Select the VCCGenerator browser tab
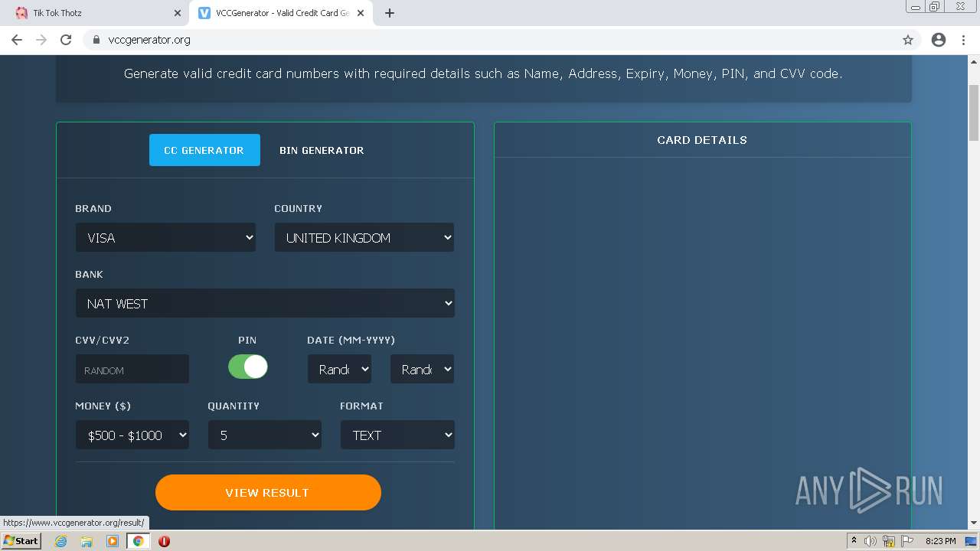Screen dimensions: 980x551 point(280,13)
